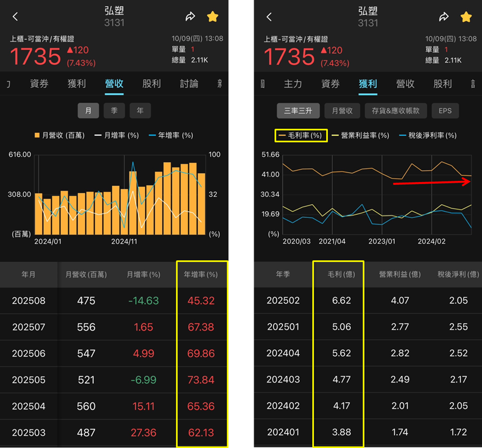Tap the share arrow on the right phone screen
The image size is (482, 448).
point(444,17)
